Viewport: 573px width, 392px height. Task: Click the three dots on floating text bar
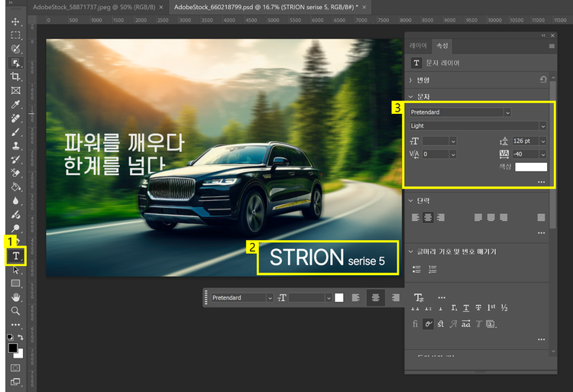click(x=442, y=298)
